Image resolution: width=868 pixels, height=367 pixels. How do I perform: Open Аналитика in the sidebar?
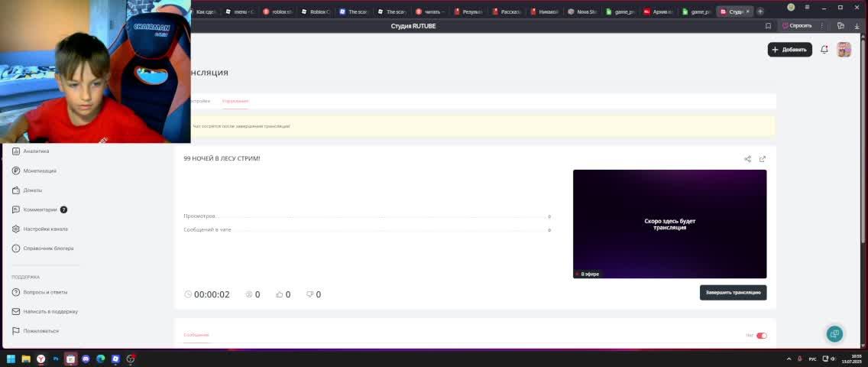[36, 151]
